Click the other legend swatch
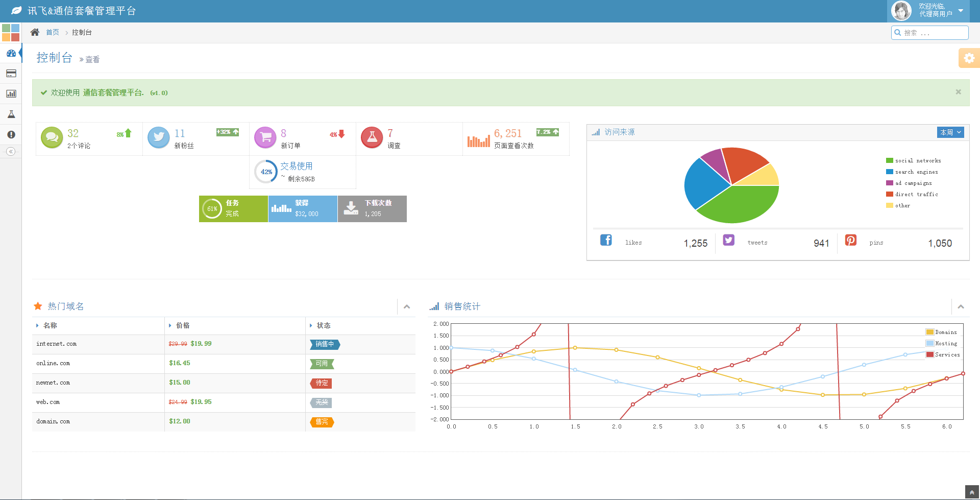 (890, 205)
